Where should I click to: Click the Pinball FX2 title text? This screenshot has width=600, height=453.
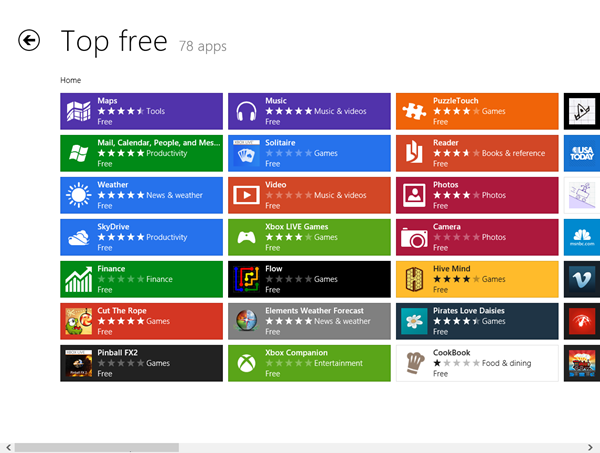point(117,353)
